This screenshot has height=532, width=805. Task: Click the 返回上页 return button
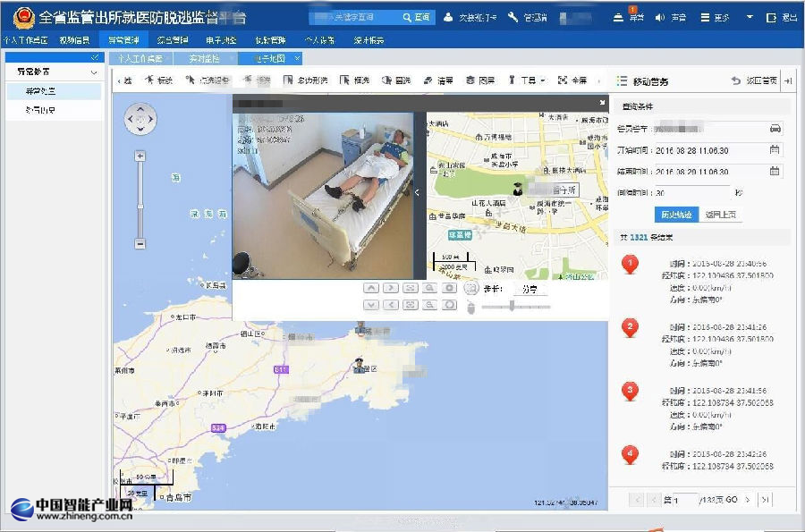(722, 215)
